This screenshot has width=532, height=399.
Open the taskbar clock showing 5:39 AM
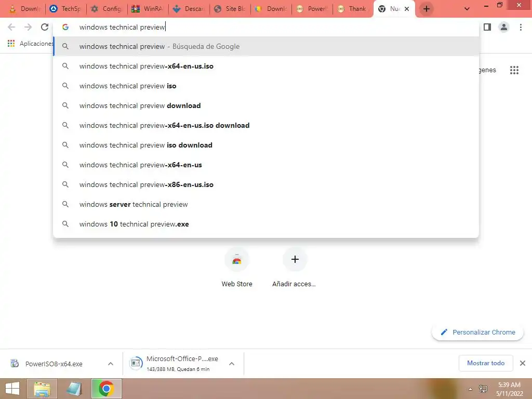[509, 389]
